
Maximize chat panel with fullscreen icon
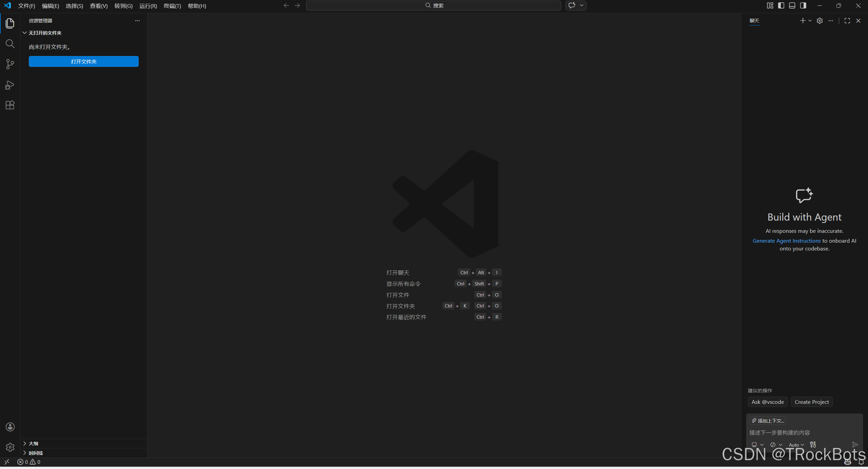[847, 21]
